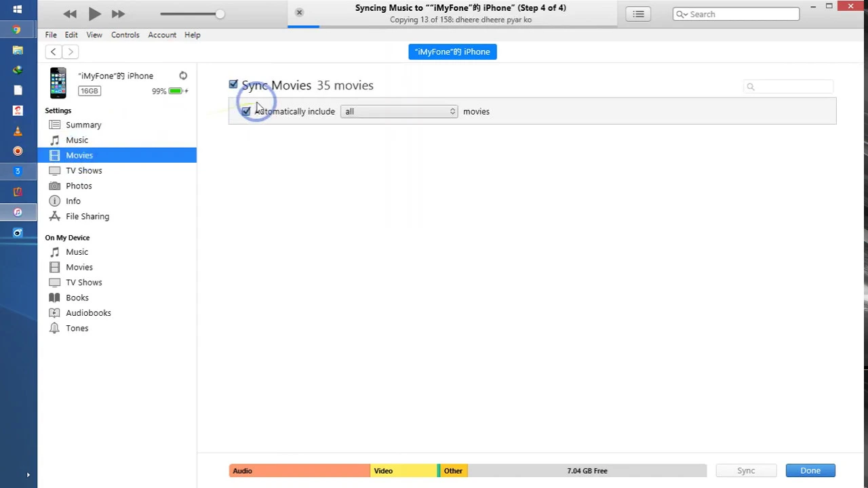The height and width of the screenshot is (488, 868).
Task: Open the Airtel app taskbar icon
Action: (x=18, y=110)
